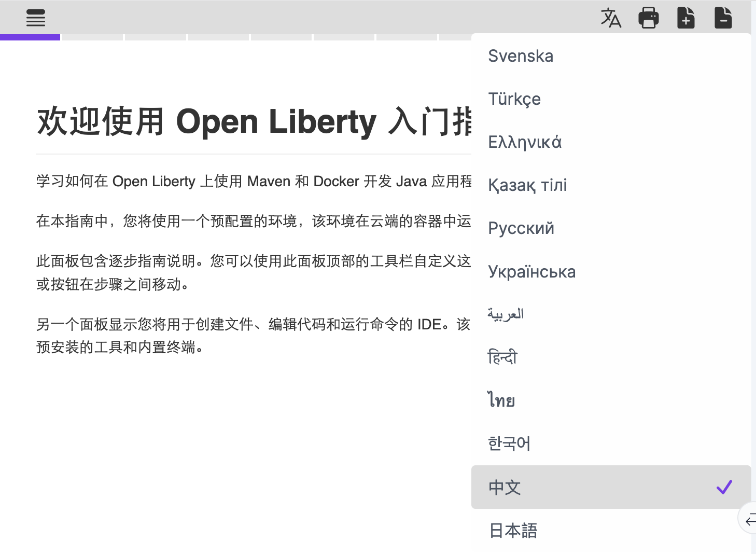The width and height of the screenshot is (756, 554).
Task: Click paragraph beginning 学习如何在 Open Liberty
Action: [x=254, y=181]
